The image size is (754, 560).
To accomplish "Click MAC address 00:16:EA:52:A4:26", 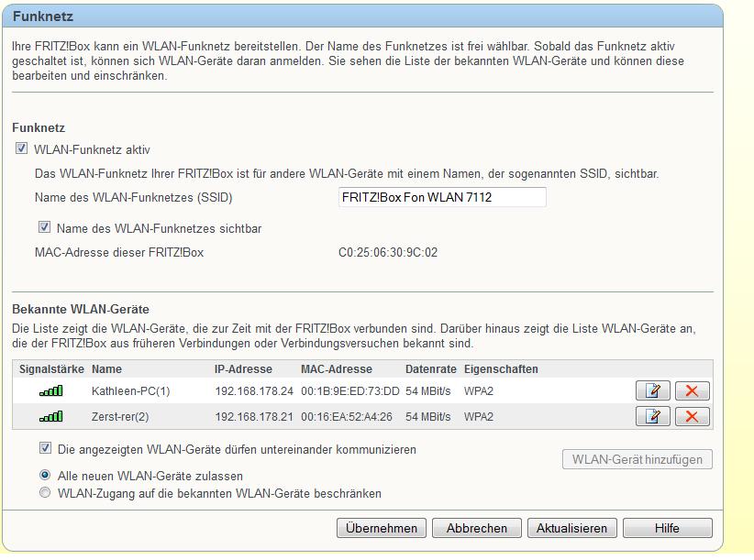I will [347, 416].
